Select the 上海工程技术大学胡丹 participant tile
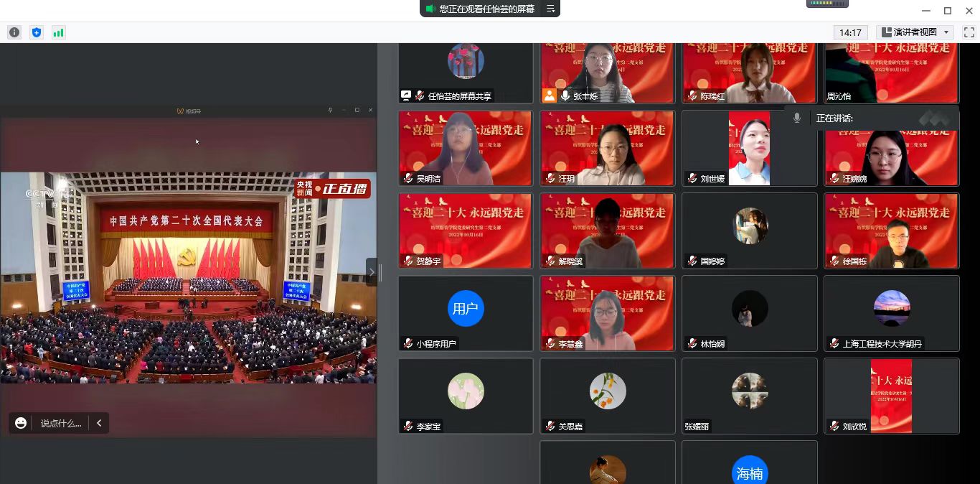 point(891,313)
